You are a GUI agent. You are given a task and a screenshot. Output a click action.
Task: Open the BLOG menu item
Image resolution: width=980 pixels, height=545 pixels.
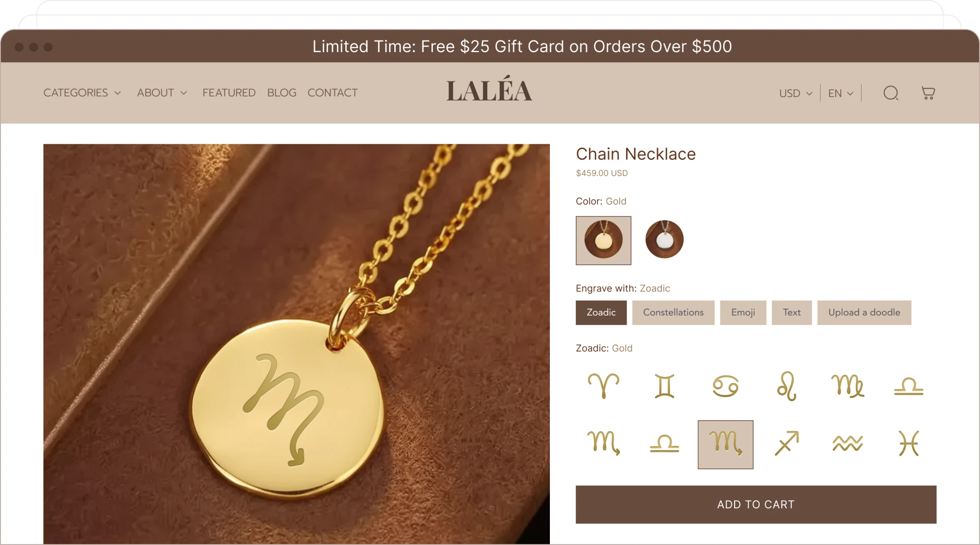click(x=281, y=92)
